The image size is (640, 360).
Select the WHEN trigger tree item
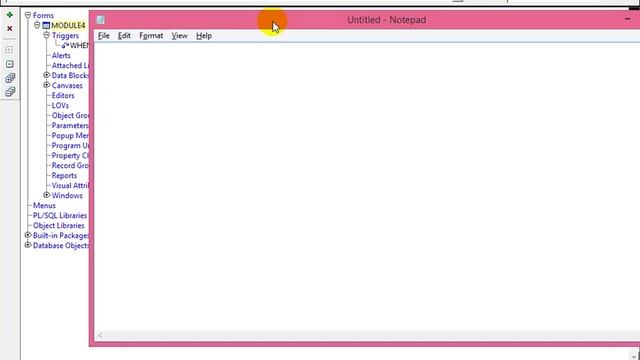[79, 45]
